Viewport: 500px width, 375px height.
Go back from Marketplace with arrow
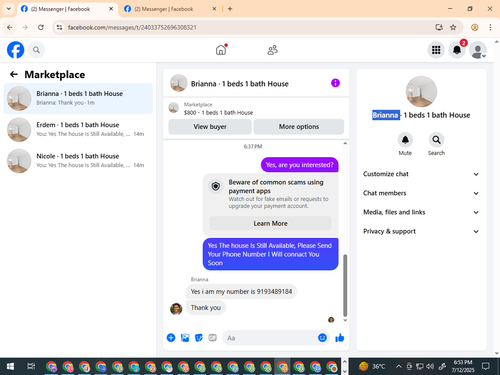click(14, 74)
